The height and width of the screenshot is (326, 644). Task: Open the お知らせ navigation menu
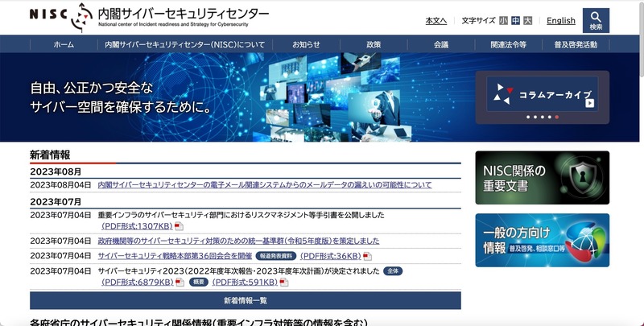pos(306,45)
